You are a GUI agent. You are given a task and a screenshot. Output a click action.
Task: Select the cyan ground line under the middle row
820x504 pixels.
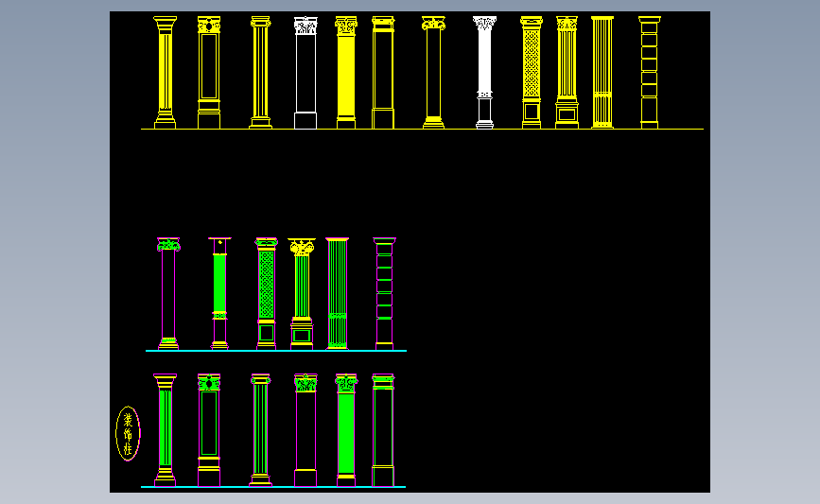click(276, 351)
